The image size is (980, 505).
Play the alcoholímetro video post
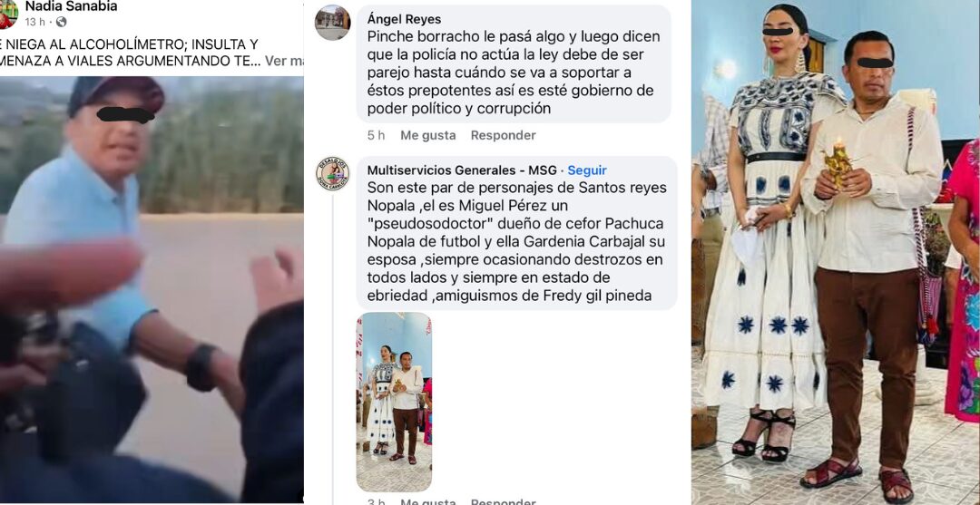[x=152, y=289]
